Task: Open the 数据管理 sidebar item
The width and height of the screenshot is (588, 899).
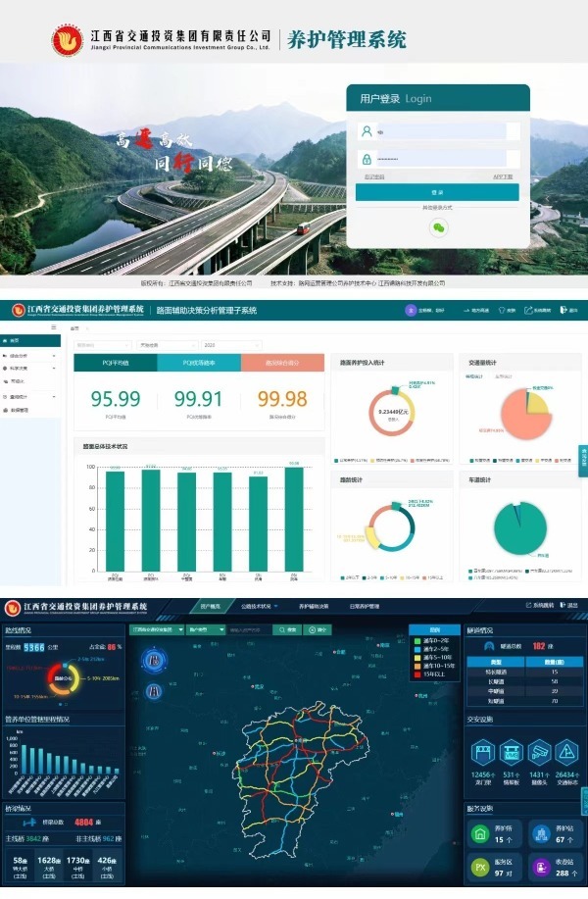Action: coord(29,410)
